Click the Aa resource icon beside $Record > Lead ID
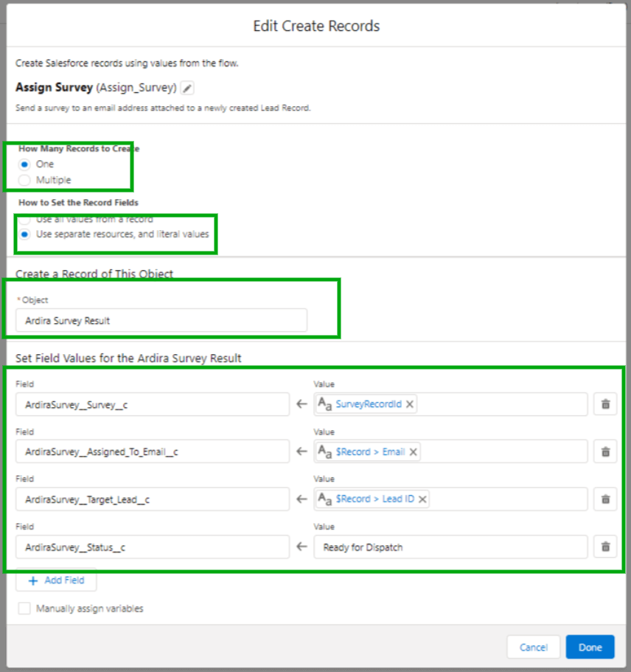This screenshot has width=631, height=672. (325, 499)
